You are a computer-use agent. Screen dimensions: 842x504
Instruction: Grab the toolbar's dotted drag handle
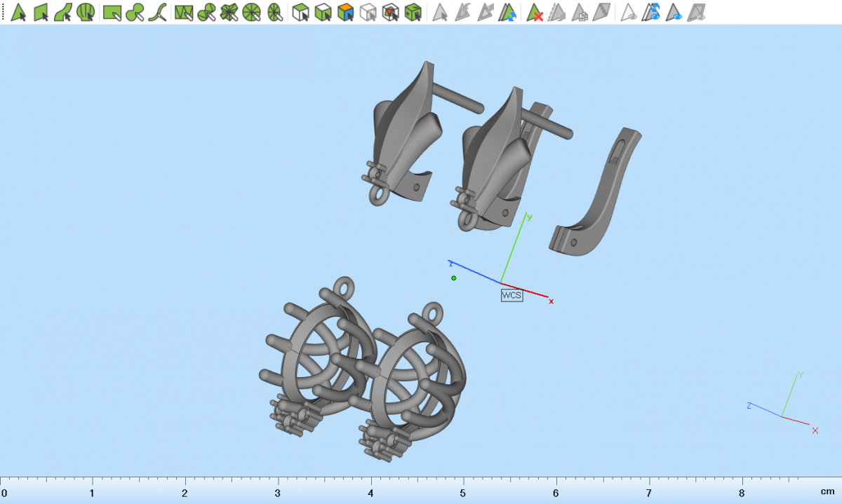coord(4,12)
